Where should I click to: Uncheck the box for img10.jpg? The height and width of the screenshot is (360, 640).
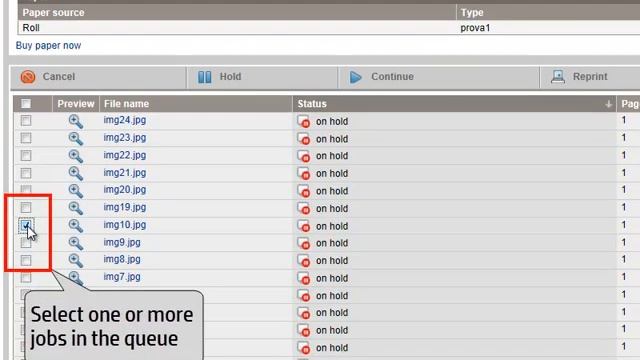tap(26, 225)
